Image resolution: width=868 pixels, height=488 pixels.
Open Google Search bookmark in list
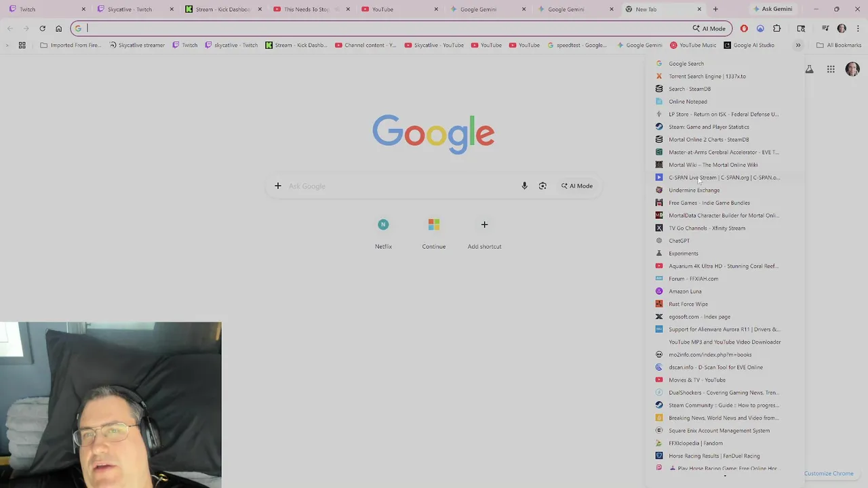coord(724,64)
